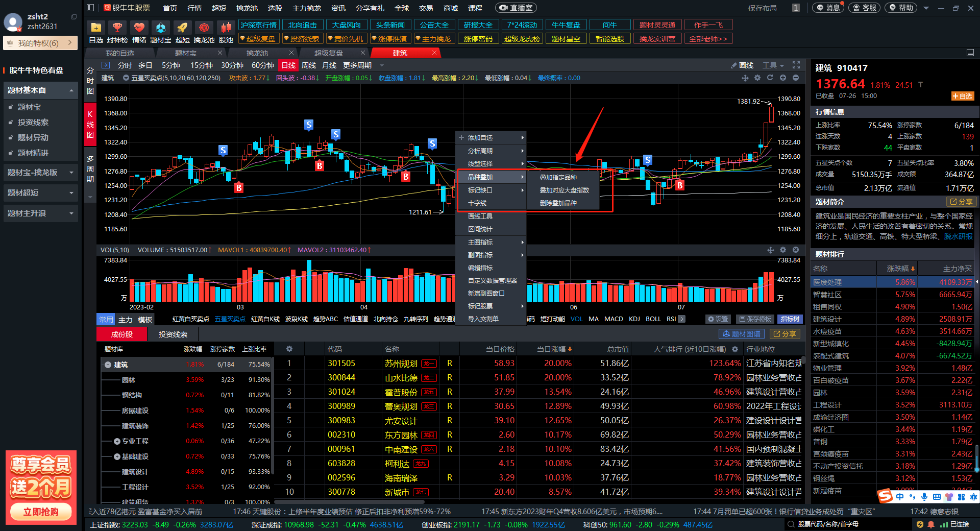Open the 工具 tools dropdown
Viewport: 980px width, 531px height.
coord(773,65)
